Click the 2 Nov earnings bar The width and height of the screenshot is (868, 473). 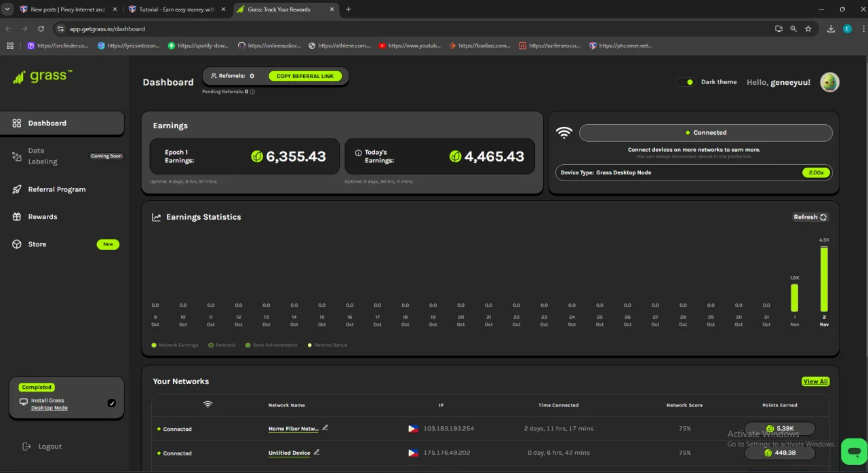[x=824, y=279]
